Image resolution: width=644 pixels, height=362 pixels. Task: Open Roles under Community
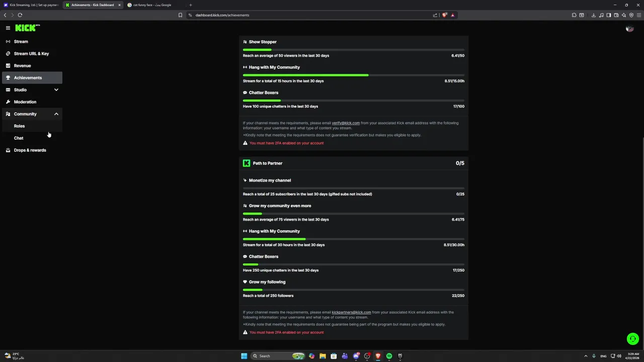coord(32,126)
